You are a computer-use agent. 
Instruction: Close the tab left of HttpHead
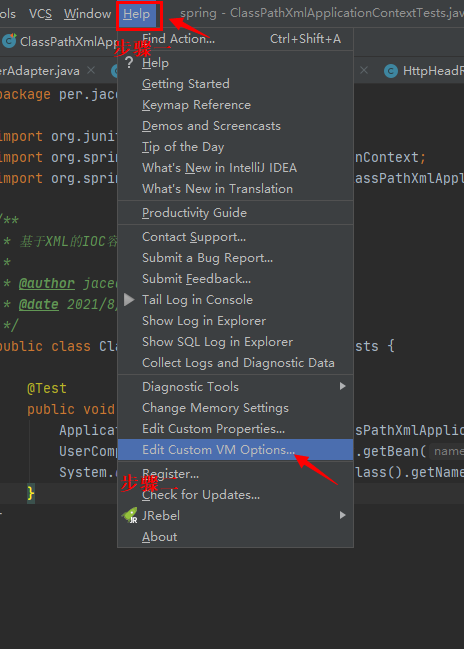point(364,70)
